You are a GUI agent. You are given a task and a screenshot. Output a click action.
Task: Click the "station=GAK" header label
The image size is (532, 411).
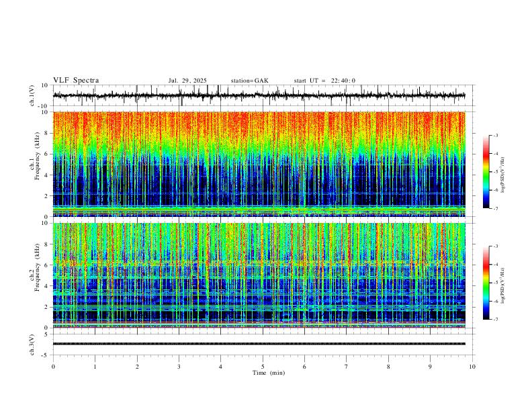pos(249,81)
